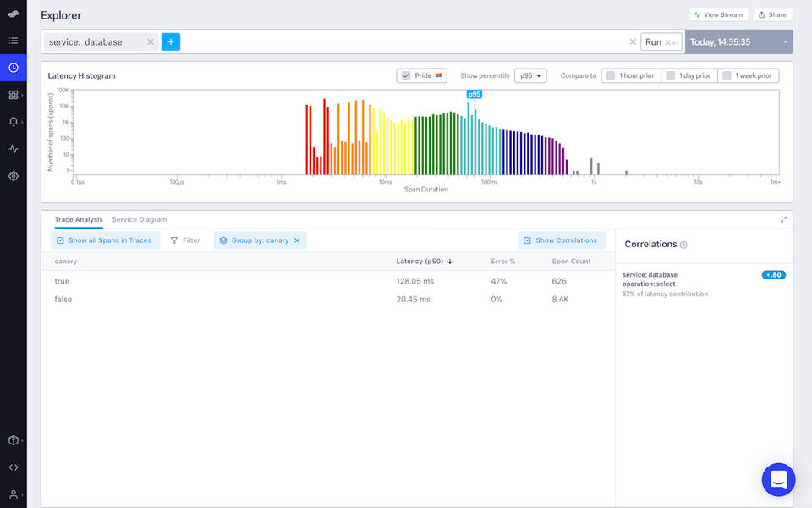Screen dimensions: 812x508
Task: Open the time picker showing Today, 14:35:35
Action: point(738,41)
